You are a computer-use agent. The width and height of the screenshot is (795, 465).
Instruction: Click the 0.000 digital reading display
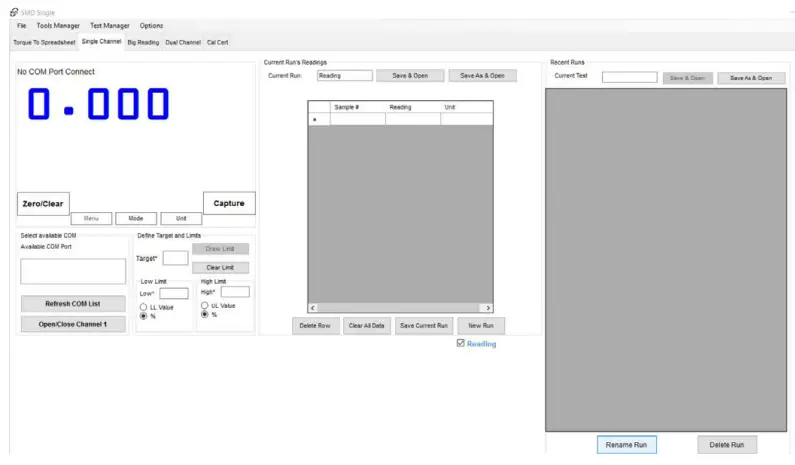point(98,104)
